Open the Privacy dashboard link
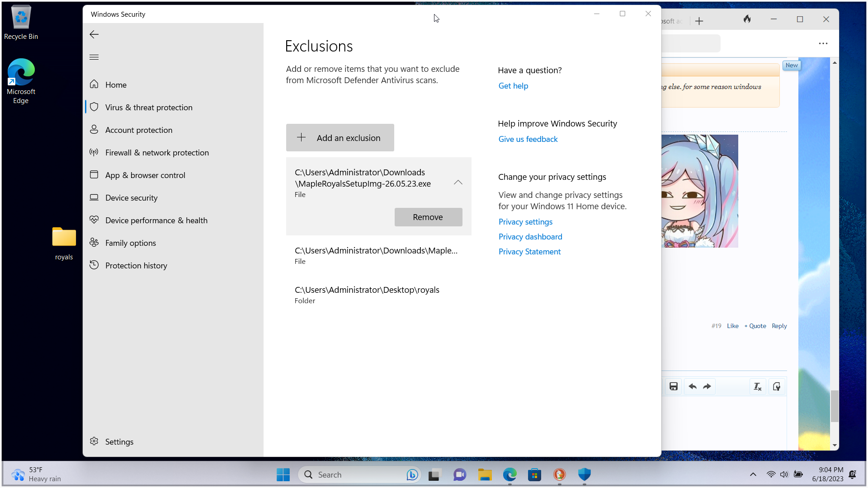868x488 pixels. (530, 237)
